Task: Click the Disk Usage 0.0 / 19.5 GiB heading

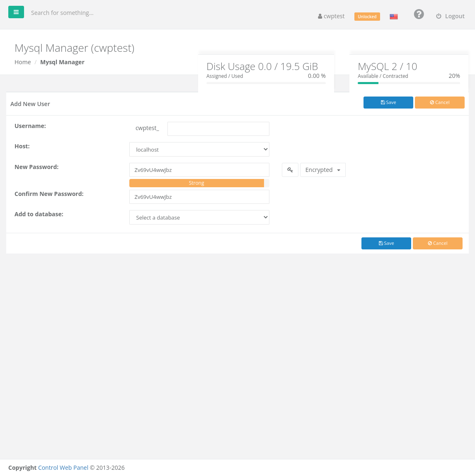Action: click(x=262, y=66)
